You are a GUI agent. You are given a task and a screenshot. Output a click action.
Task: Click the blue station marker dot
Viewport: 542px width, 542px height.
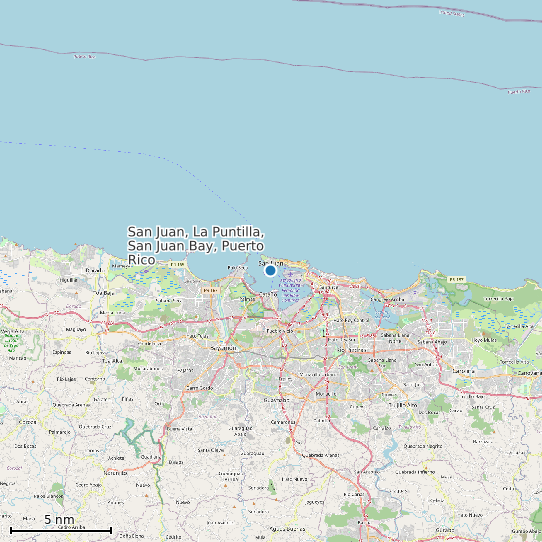coord(270,270)
